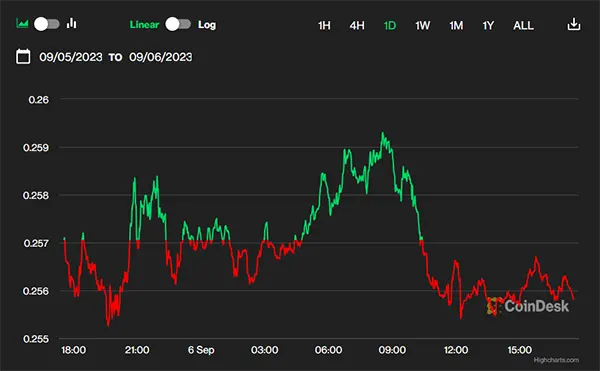Image resolution: width=600 pixels, height=371 pixels.
Task: Select the area chart icon
Action: [22, 24]
